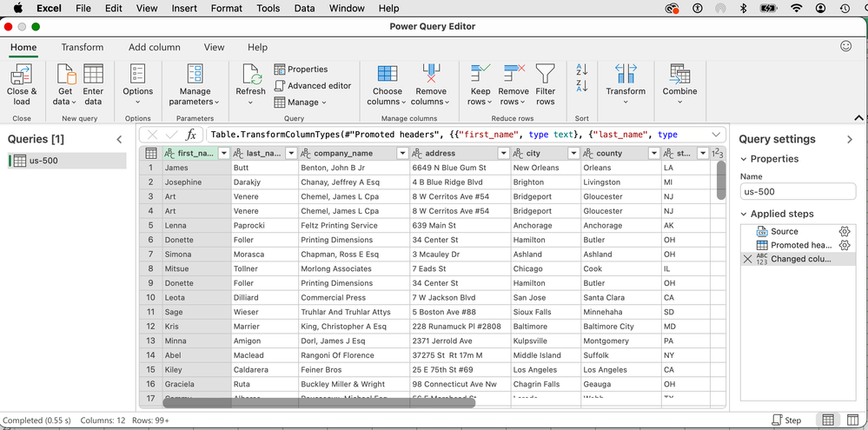
Task: Collapse the Properties section
Action: tap(744, 159)
